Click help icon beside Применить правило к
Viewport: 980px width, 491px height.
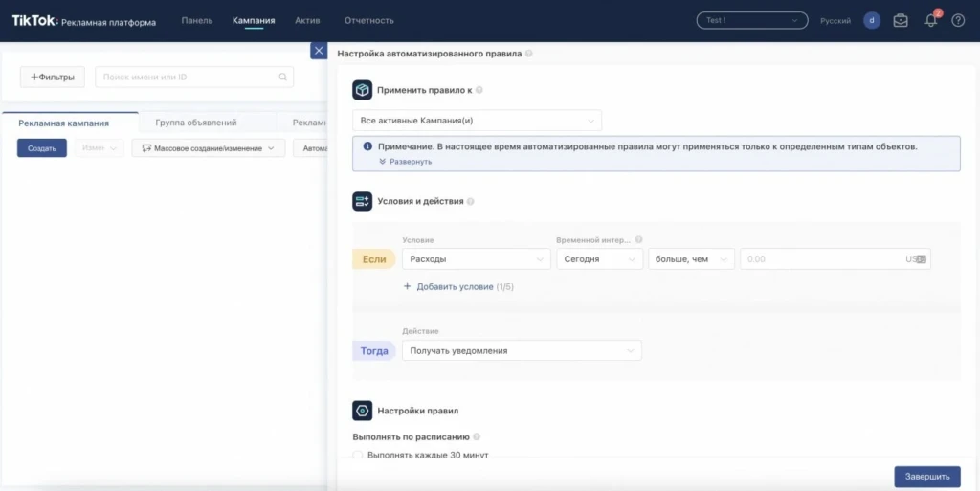(479, 90)
